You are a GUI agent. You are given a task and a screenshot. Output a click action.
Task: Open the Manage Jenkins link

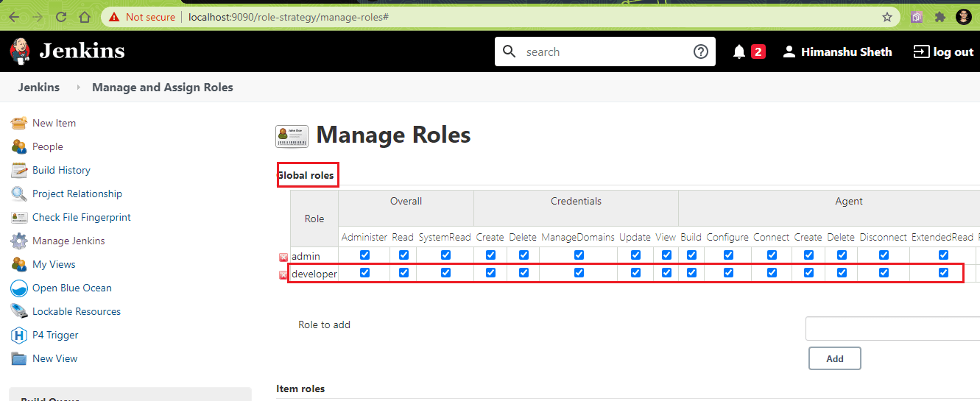[68, 241]
